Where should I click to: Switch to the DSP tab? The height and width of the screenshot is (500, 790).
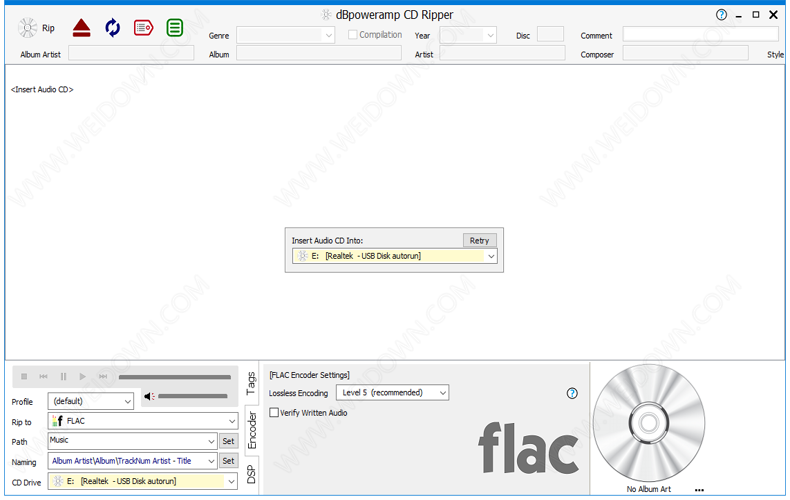251,475
